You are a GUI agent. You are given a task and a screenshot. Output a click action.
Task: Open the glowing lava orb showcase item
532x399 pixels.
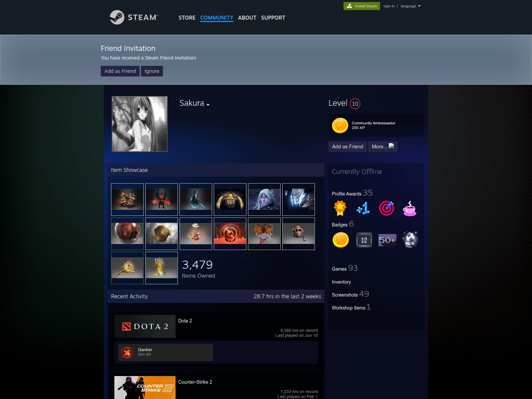(x=127, y=234)
